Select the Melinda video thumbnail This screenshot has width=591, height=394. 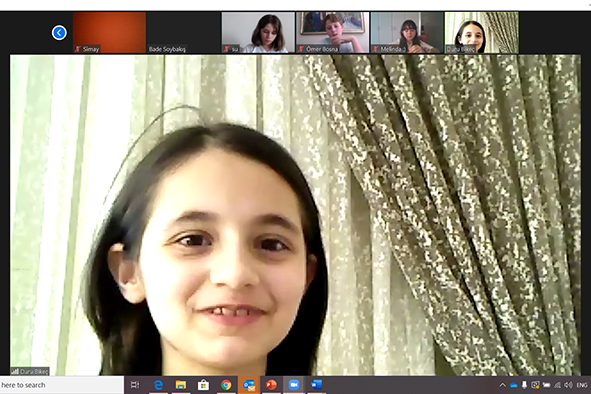pos(407,32)
